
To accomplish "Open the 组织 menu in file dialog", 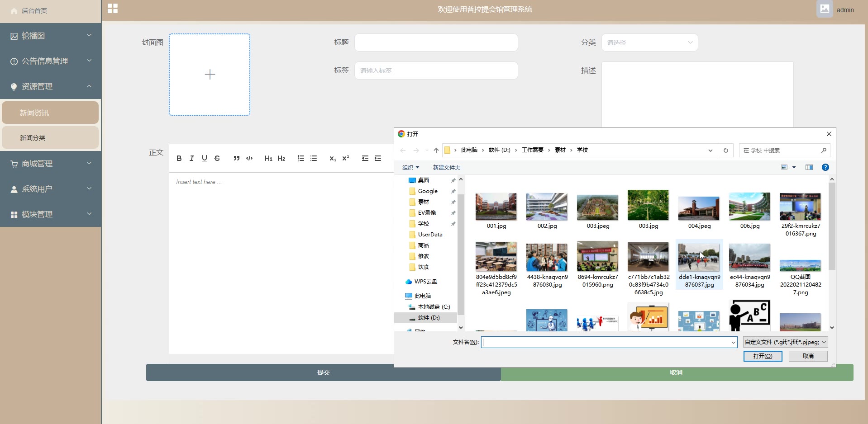I will 410,168.
